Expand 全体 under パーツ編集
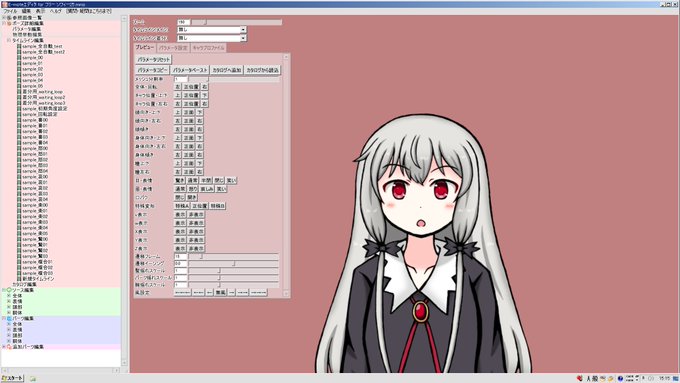Viewport: 680px width, 383px height. pos(8,324)
